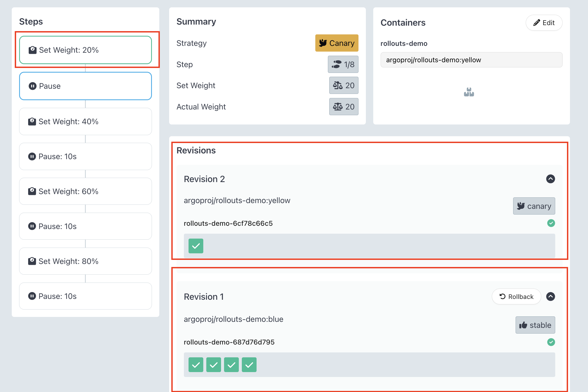The height and width of the screenshot is (392, 588).
Task: Select the Set Weight: 60% step
Action: tap(85, 191)
